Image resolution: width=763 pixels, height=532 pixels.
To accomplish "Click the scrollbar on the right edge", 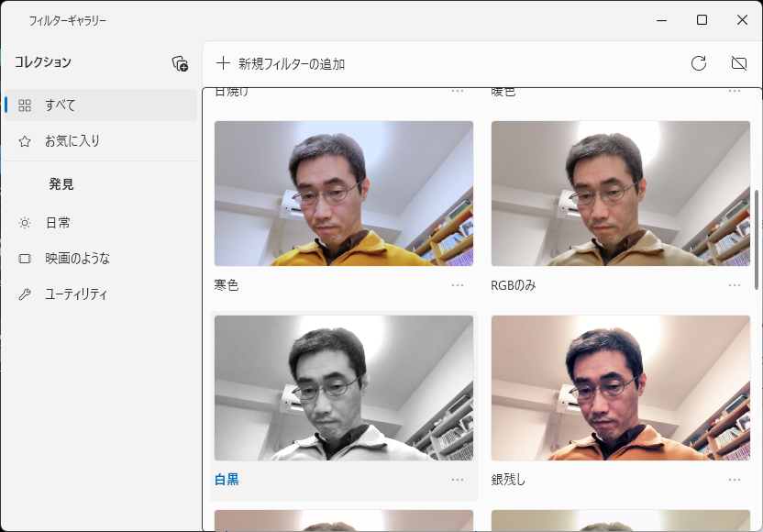I will pyautogui.click(x=758, y=229).
